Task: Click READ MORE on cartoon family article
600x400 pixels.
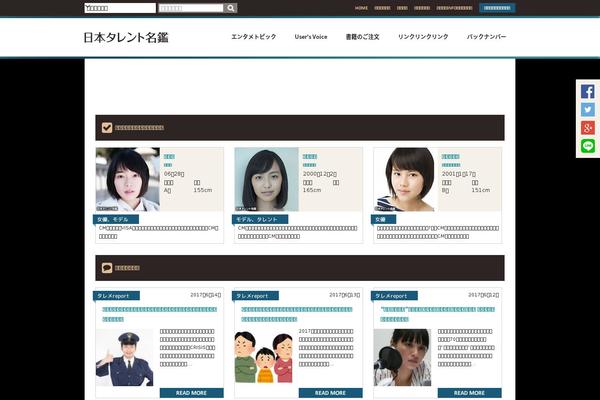Action: tap(331, 393)
